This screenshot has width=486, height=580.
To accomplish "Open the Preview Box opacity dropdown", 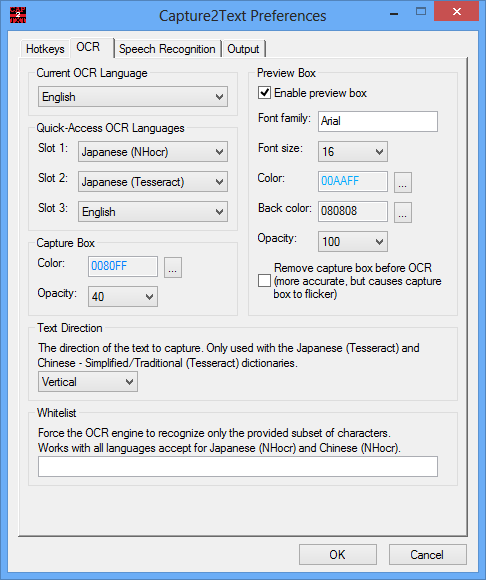I will (353, 242).
